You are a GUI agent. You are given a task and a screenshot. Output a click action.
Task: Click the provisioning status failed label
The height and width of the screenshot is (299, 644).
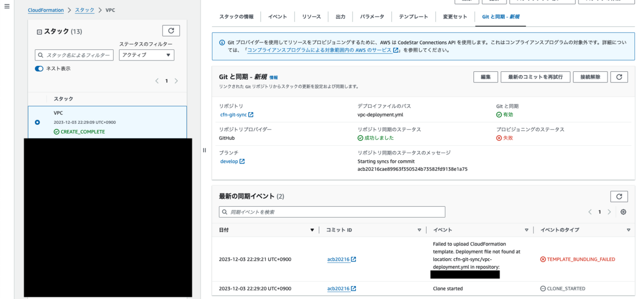(x=504, y=138)
